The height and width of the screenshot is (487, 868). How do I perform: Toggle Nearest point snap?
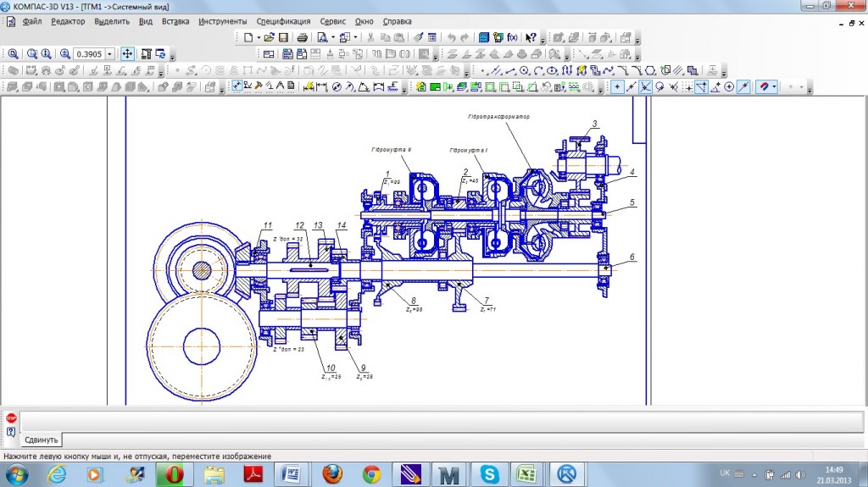pyautogui.click(x=617, y=87)
